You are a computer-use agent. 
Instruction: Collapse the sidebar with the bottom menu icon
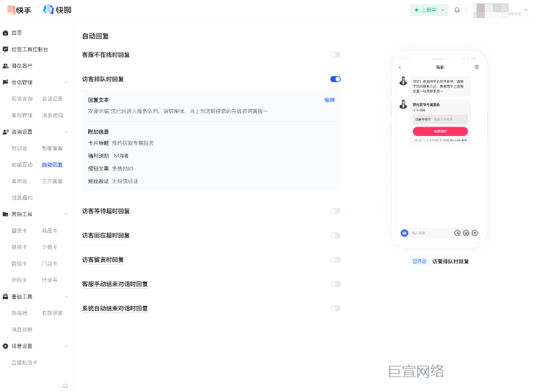click(x=65, y=386)
